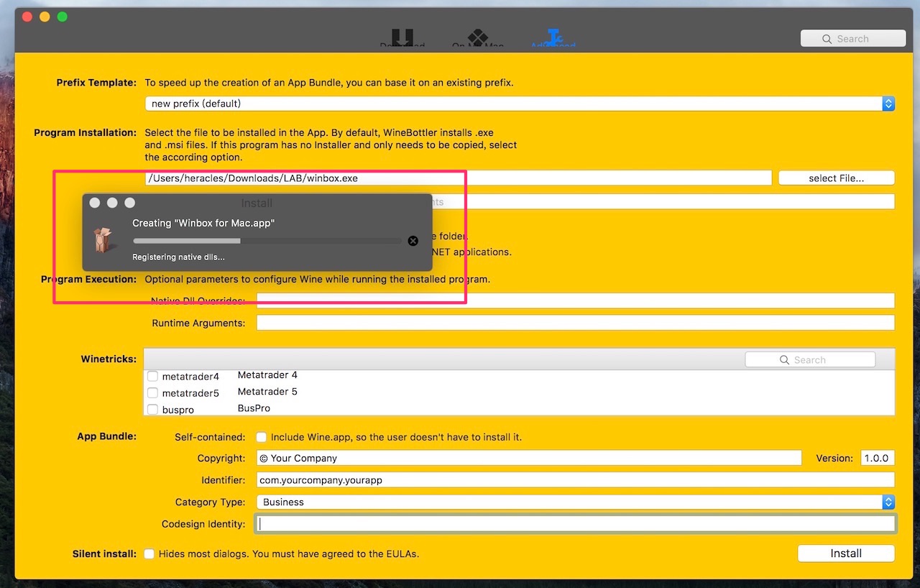Switch to the On My Mac tab
920x588 pixels.
pyautogui.click(x=478, y=39)
